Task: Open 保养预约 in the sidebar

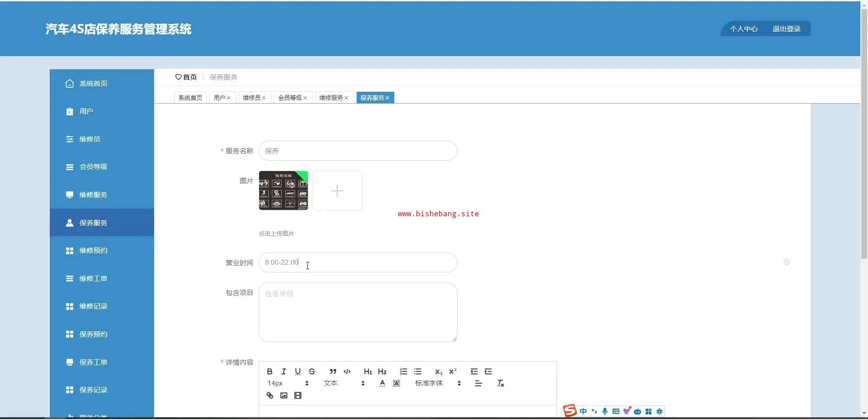Action: [x=102, y=334]
